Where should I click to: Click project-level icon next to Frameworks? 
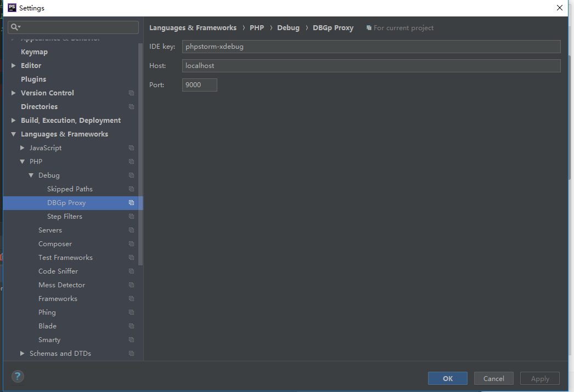[x=131, y=299]
